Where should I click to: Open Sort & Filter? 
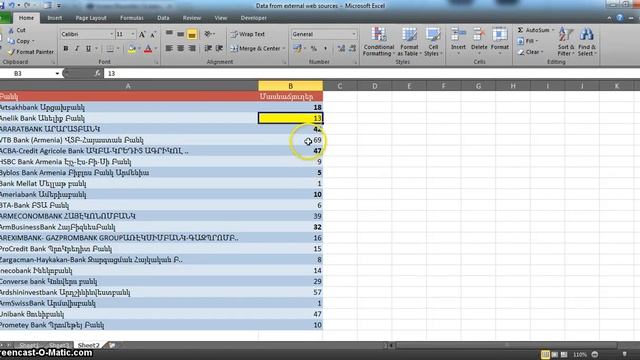point(566,42)
